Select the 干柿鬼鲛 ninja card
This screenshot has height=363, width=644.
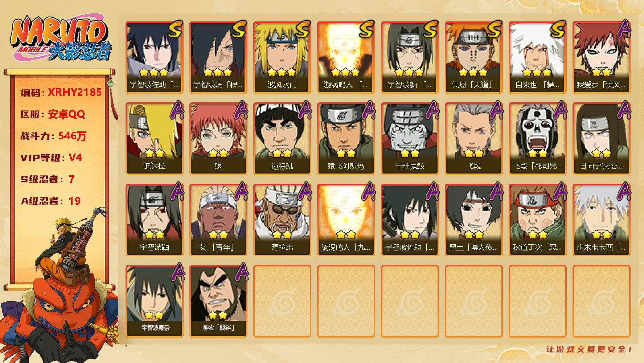tap(410, 139)
